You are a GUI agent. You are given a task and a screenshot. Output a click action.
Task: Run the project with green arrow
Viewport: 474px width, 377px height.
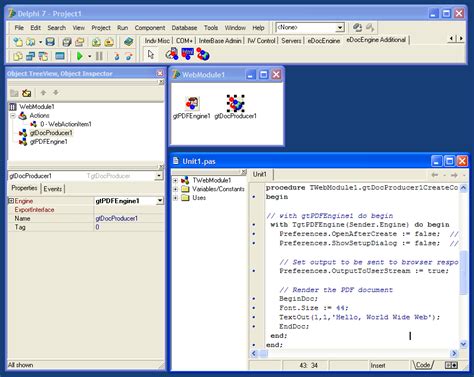click(80, 56)
